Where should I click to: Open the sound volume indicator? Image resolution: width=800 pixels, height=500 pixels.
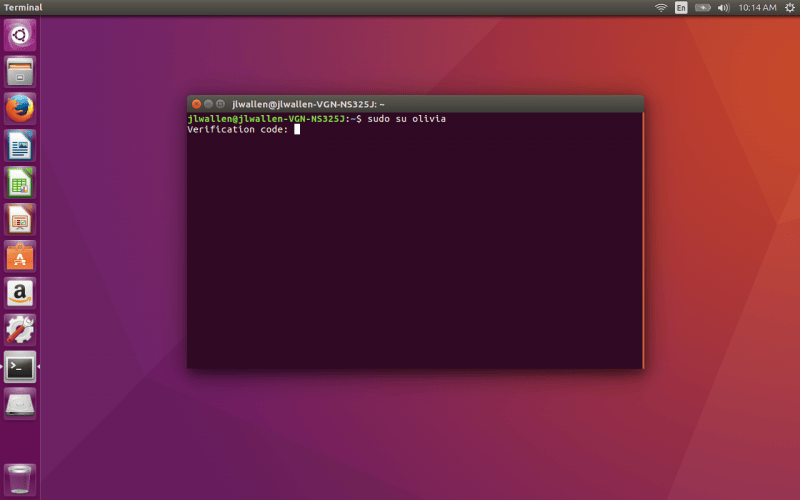pyautogui.click(x=725, y=7)
